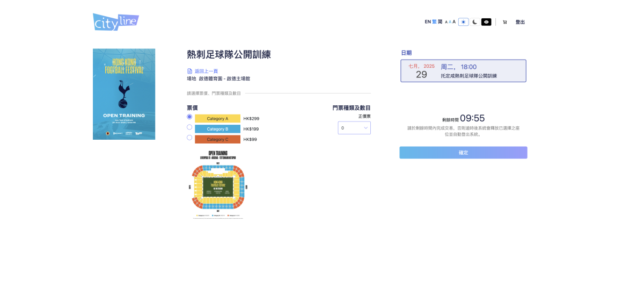
Task: Click the 日期 heading
Action: [406, 53]
